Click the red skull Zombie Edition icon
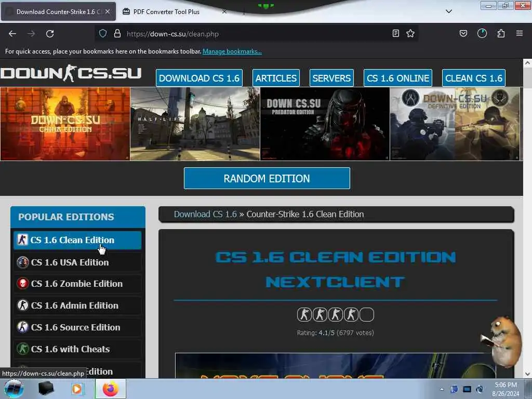Image resolution: width=532 pixels, height=399 pixels. click(x=23, y=283)
